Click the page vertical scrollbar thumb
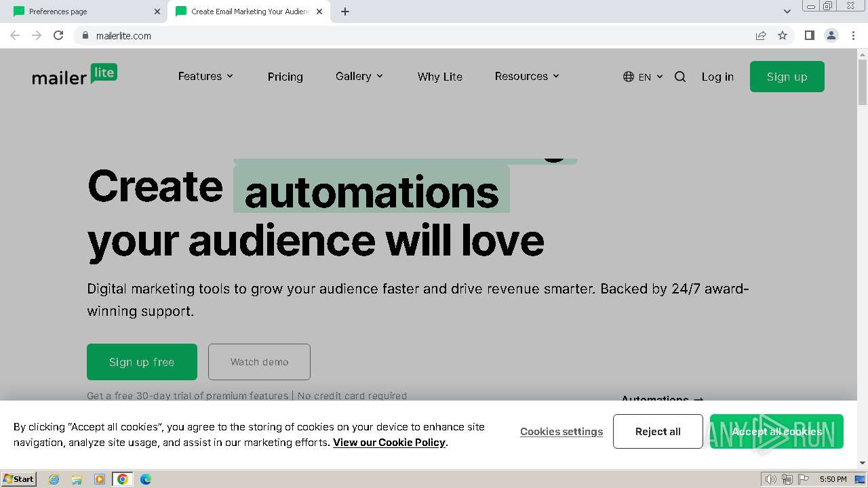Screen dimensions: 868x488 [863, 81]
